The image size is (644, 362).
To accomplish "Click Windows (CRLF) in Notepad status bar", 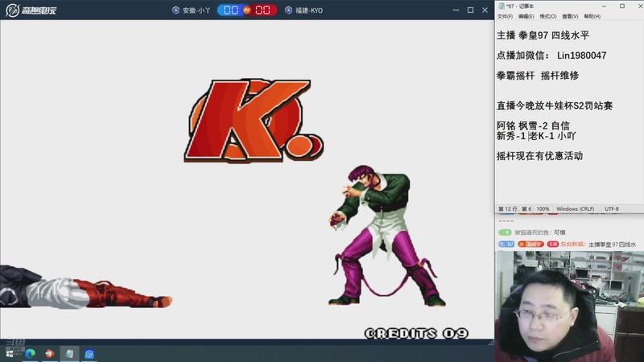I will click(x=575, y=209).
